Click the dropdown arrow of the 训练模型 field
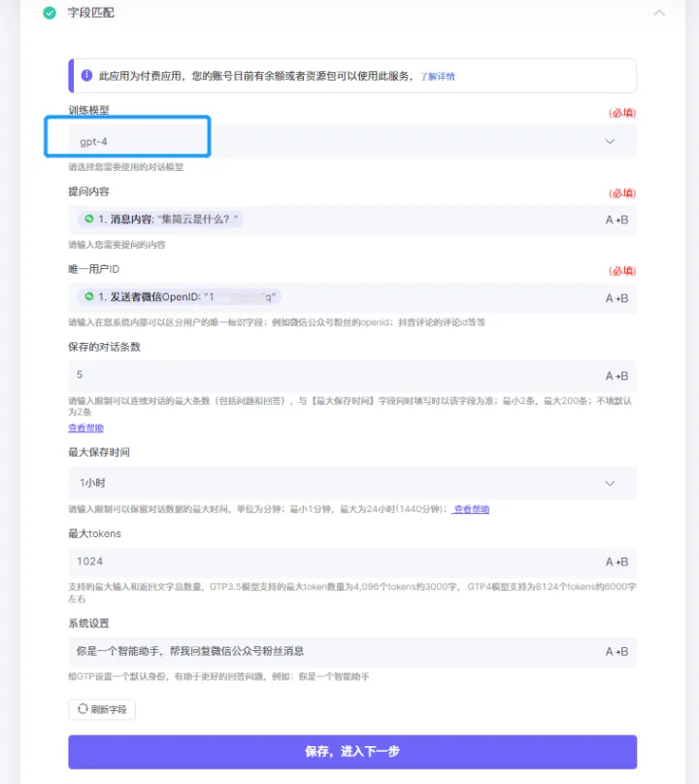699x784 pixels. point(610,142)
